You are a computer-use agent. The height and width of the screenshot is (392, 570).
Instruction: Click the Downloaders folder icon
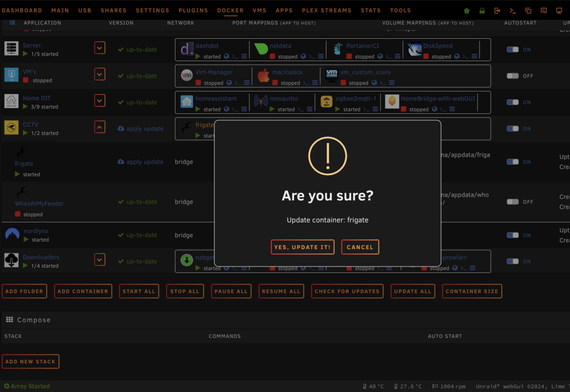(x=11, y=260)
